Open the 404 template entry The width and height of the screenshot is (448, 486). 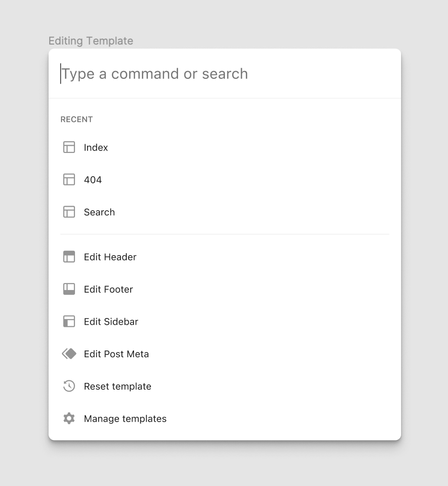93,180
